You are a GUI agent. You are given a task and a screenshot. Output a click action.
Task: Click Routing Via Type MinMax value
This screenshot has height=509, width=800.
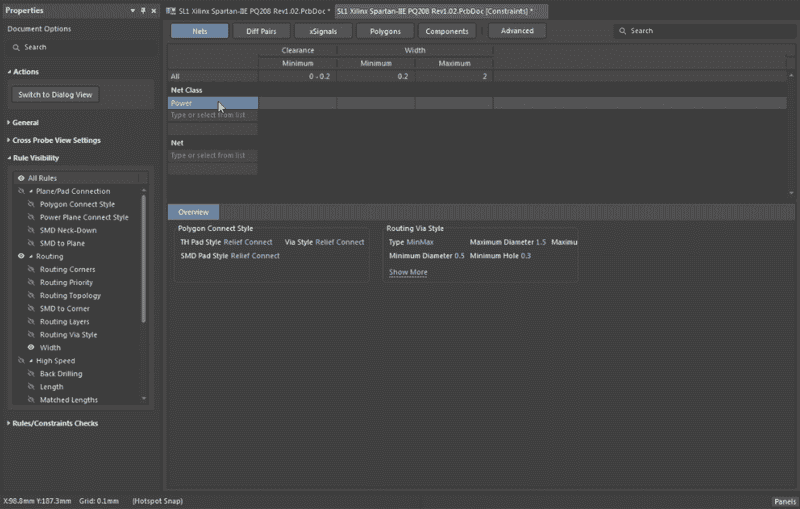coord(420,242)
